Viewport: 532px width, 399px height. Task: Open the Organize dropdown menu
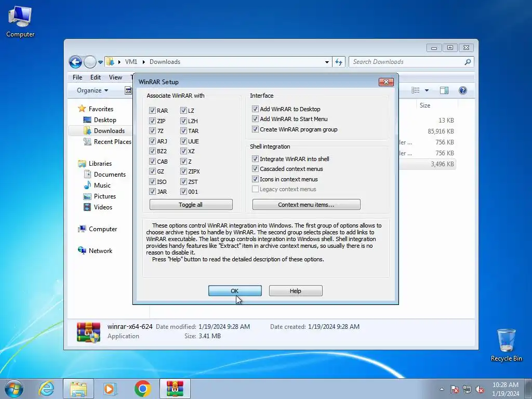click(92, 90)
